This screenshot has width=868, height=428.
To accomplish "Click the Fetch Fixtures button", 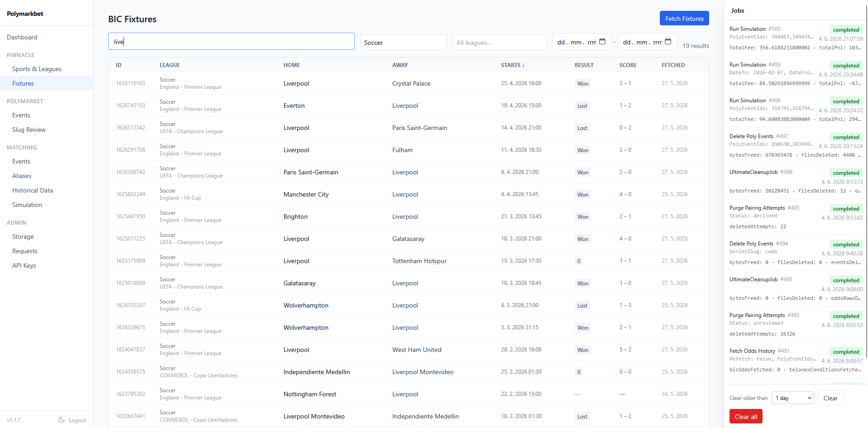I will [x=684, y=19].
